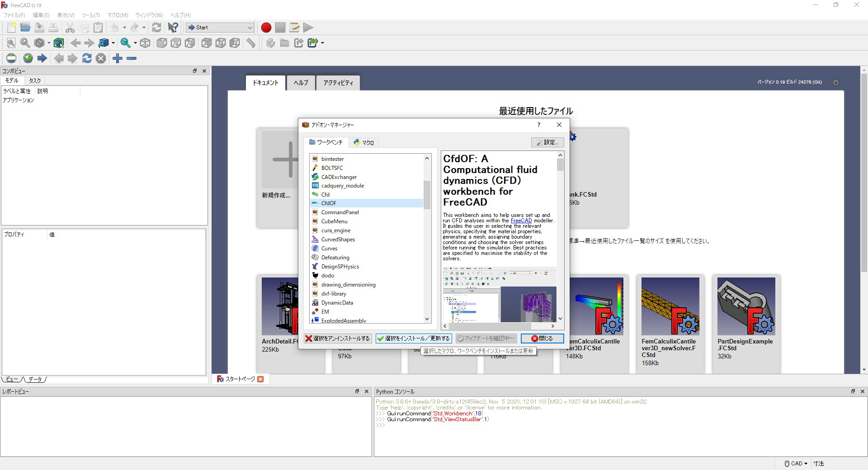Viewport: 868px width, 470px height.
Task: Select the Curves workbench in the list
Action: point(329,248)
